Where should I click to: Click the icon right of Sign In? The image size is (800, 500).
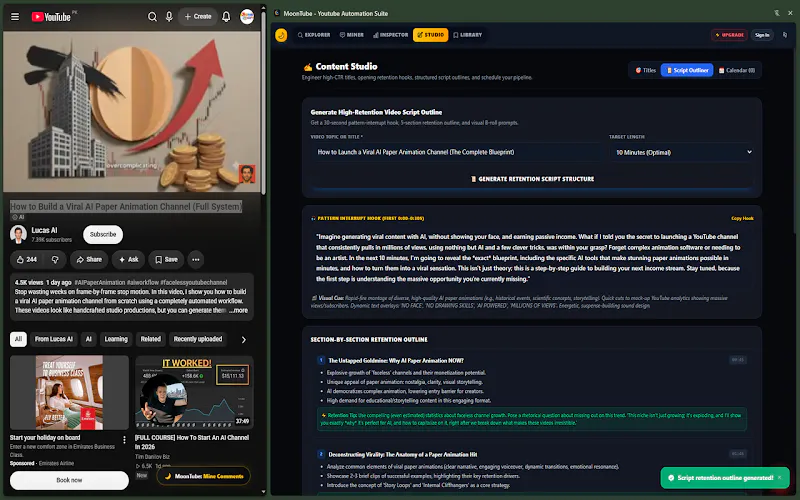tap(785, 35)
